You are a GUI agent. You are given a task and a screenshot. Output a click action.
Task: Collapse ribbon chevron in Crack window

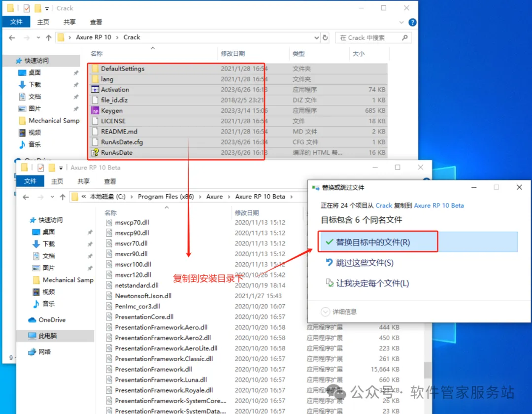401,22
